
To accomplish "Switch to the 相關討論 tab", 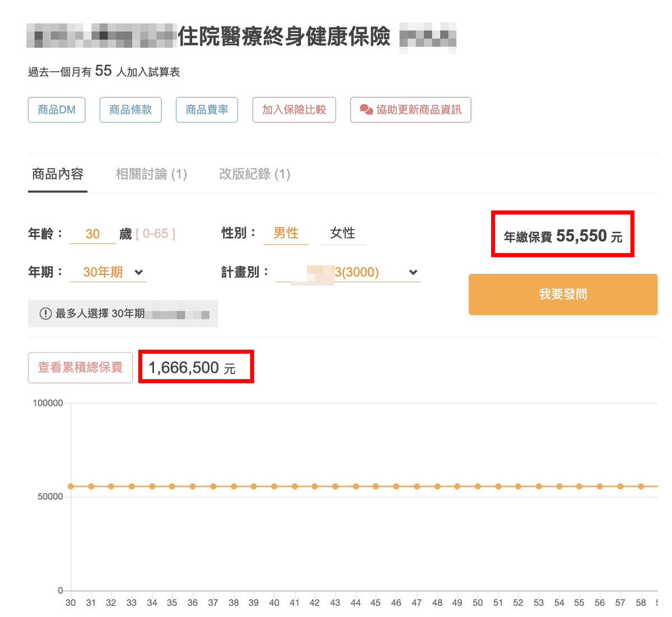I will click(150, 174).
